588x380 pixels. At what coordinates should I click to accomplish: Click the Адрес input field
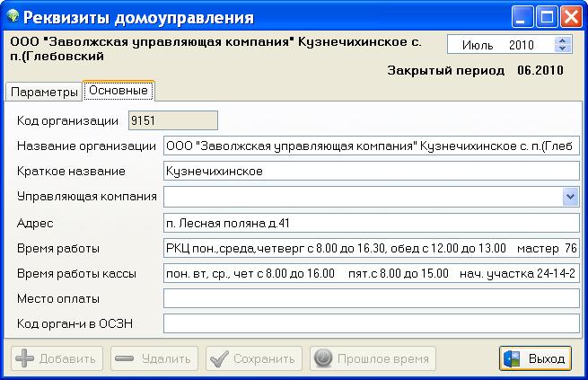(x=371, y=222)
